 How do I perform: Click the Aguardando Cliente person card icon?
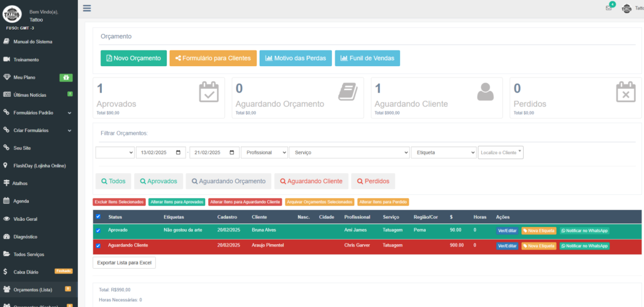(486, 92)
